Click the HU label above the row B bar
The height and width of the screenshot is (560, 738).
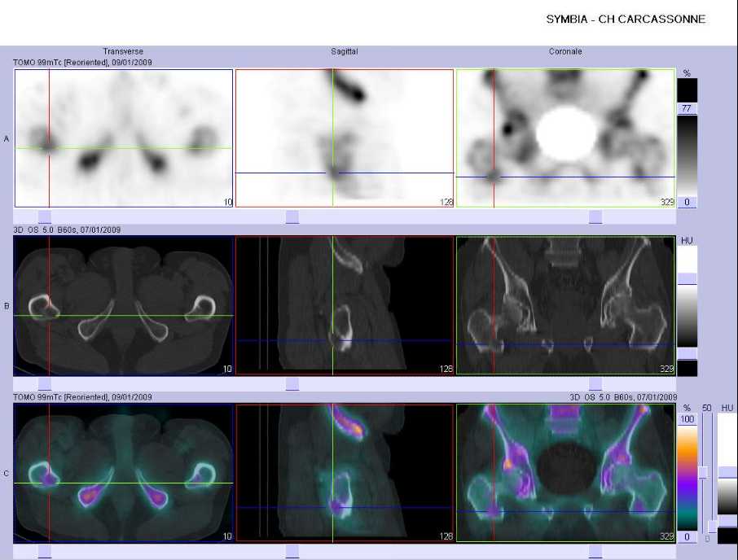click(x=687, y=240)
